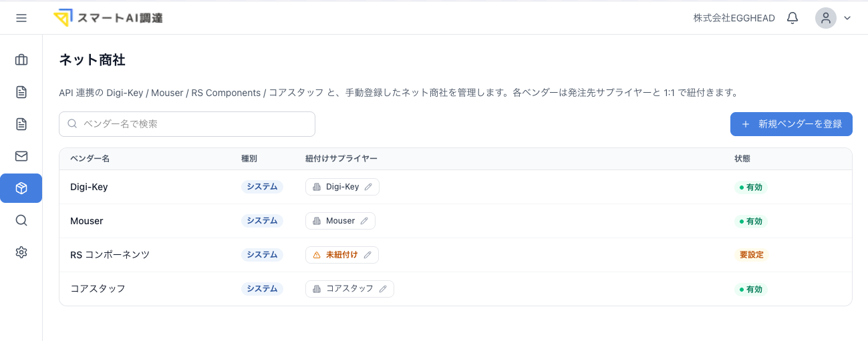Viewport: 868px width, 341px height.
Task: Open the hamburger menu icon
Action: 21,18
